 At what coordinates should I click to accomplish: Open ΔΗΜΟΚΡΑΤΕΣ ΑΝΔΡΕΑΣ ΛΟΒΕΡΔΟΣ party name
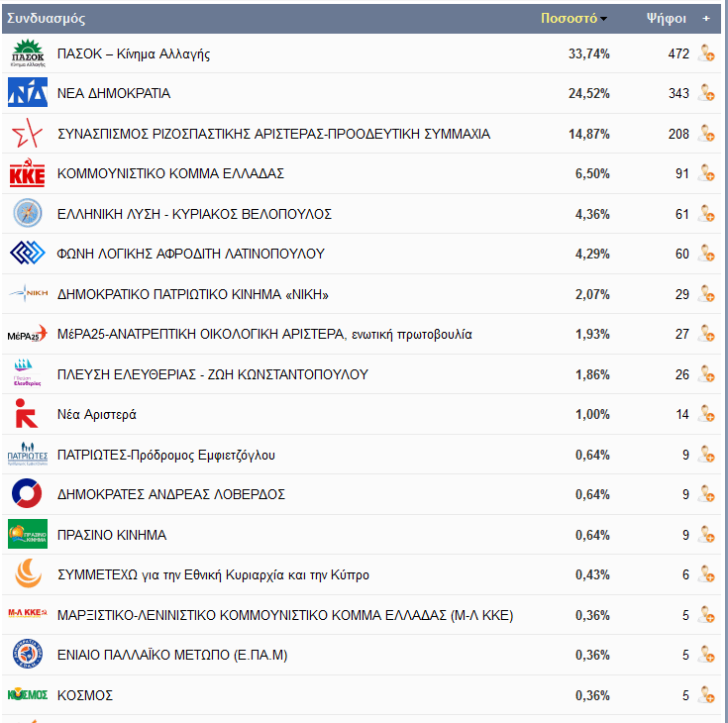pos(170,494)
